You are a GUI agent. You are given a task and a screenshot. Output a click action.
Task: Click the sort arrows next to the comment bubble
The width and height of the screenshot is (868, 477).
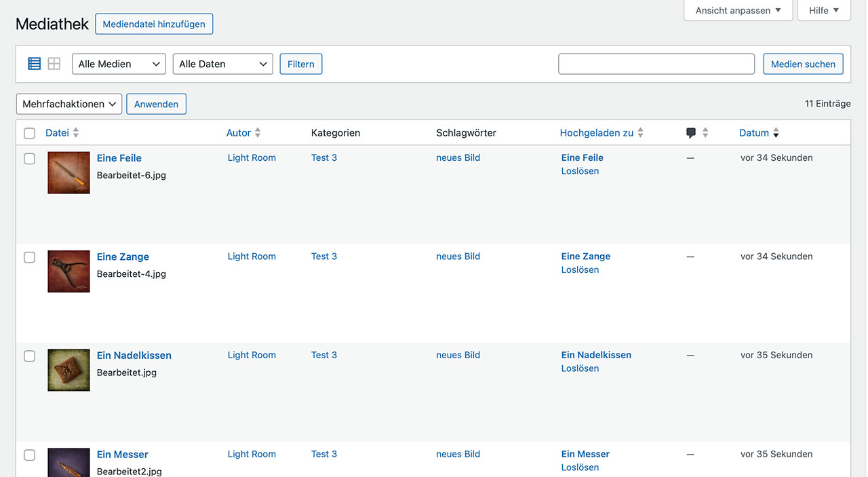tap(706, 132)
